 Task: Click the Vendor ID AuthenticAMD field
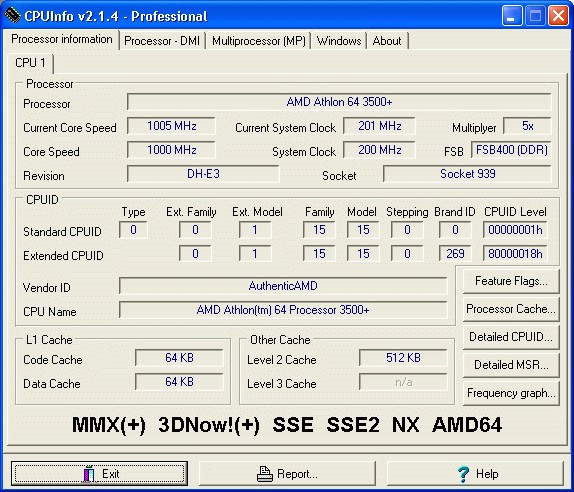(283, 286)
